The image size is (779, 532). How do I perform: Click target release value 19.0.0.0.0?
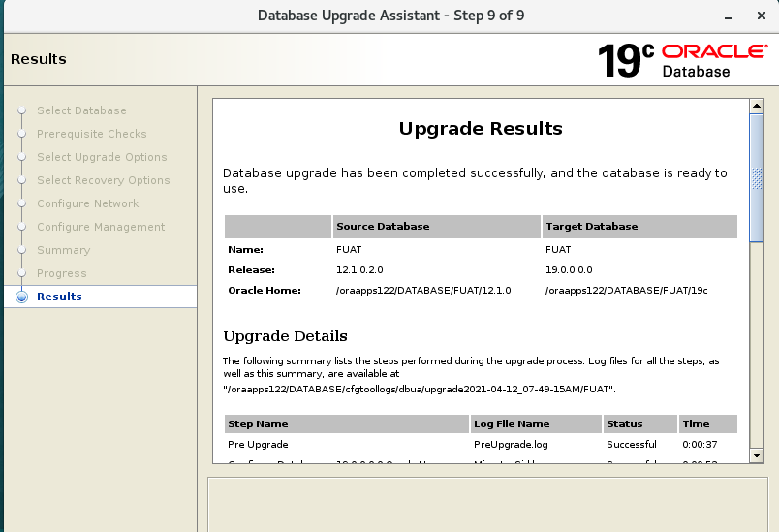569,270
